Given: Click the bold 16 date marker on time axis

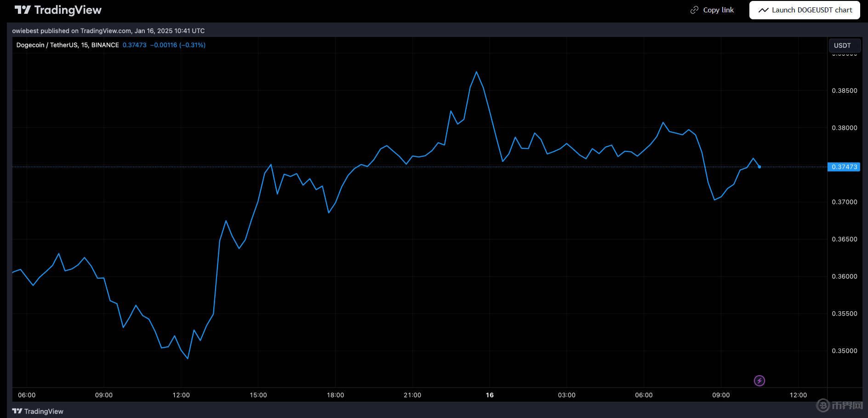Looking at the screenshot, I should coord(490,395).
